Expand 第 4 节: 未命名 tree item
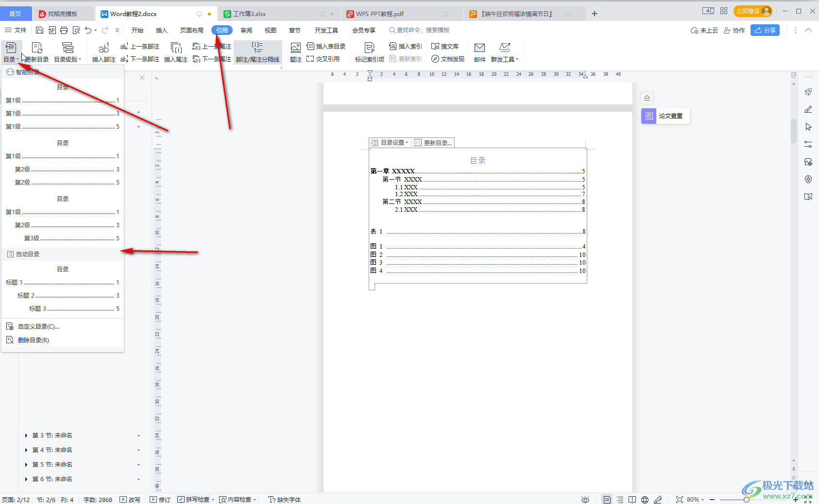The width and height of the screenshot is (819, 504). point(26,450)
